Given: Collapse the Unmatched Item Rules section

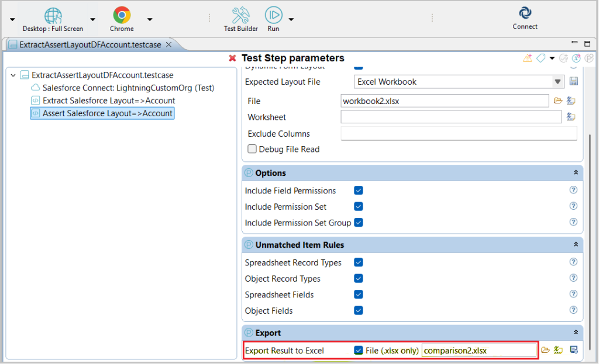Looking at the screenshot, I should pos(576,245).
